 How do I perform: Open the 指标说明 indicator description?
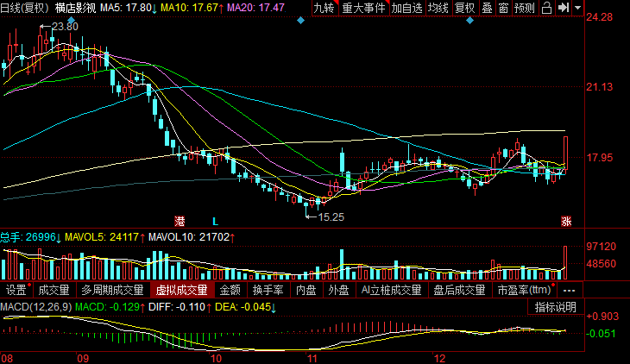click(x=556, y=307)
